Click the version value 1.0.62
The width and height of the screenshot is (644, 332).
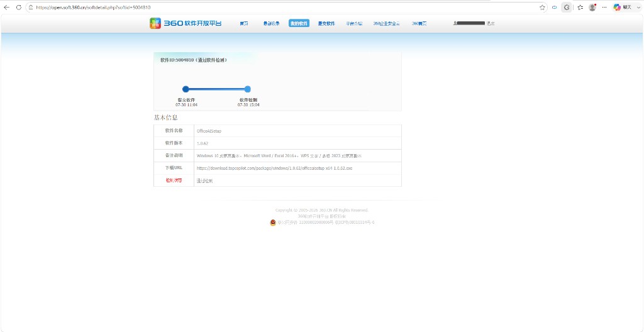pyautogui.click(x=203, y=143)
